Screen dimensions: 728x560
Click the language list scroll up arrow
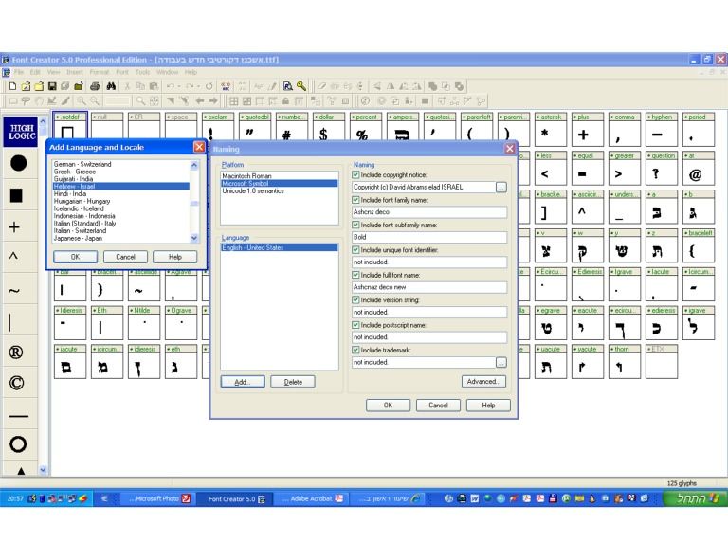coord(194,165)
